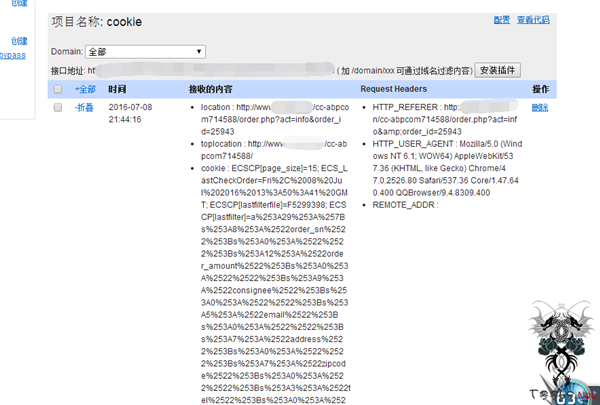Click the 时间 column header
Image resolution: width=600 pixels, height=405 pixels.
coord(117,89)
